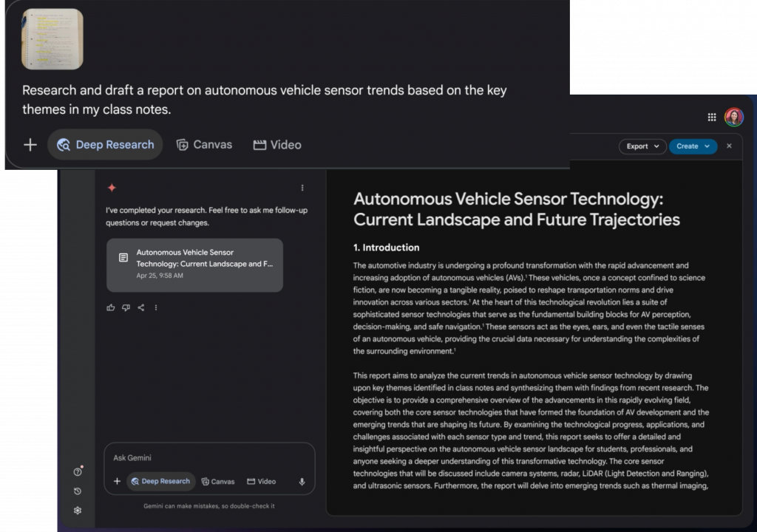This screenshot has height=532, width=757.
Task: Close the report panel
Action: tap(729, 146)
